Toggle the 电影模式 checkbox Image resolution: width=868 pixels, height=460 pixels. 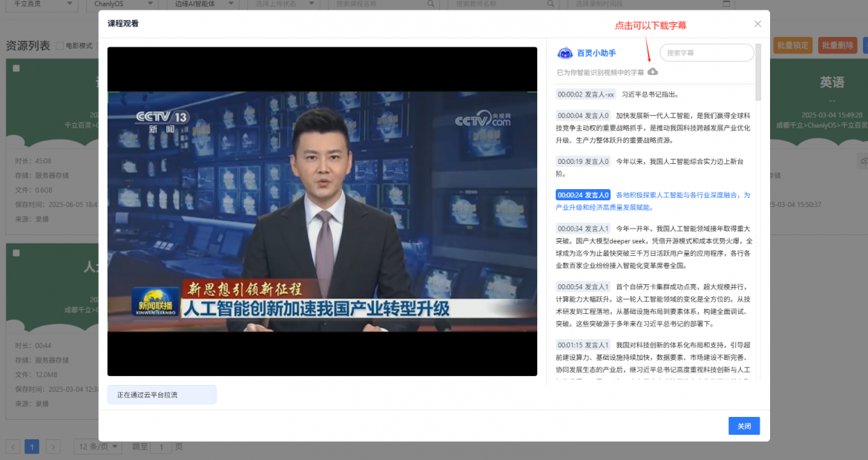(60, 46)
